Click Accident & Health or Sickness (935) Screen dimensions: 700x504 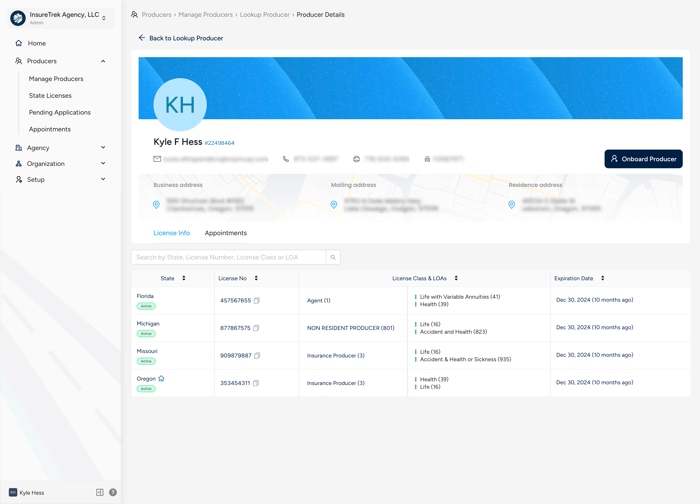point(465,359)
